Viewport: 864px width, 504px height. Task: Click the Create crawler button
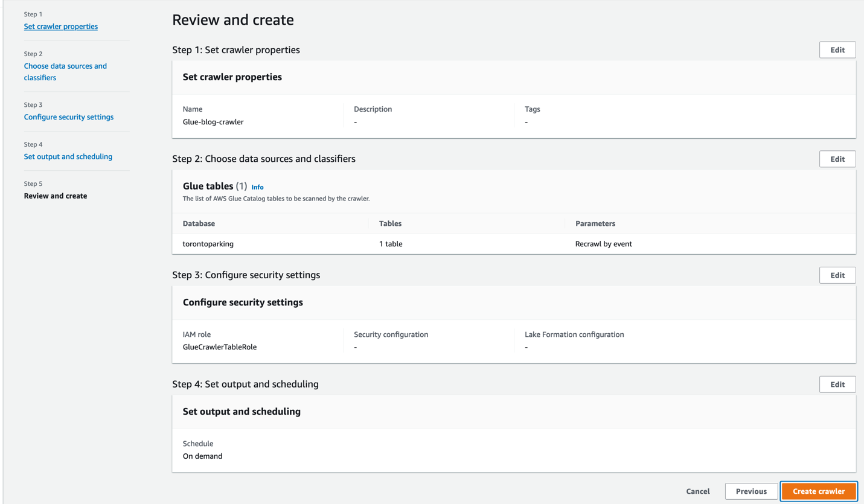818,491
